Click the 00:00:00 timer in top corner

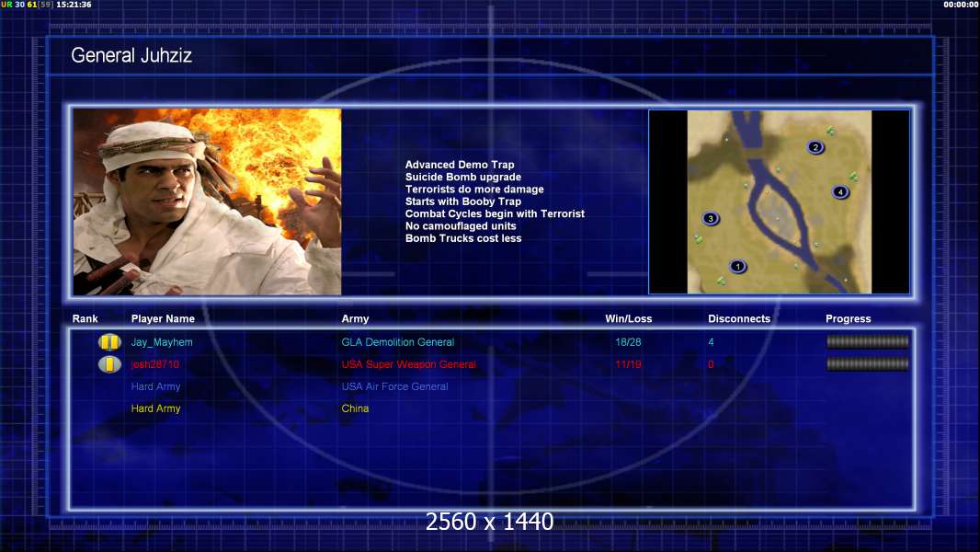coord(960,5)
